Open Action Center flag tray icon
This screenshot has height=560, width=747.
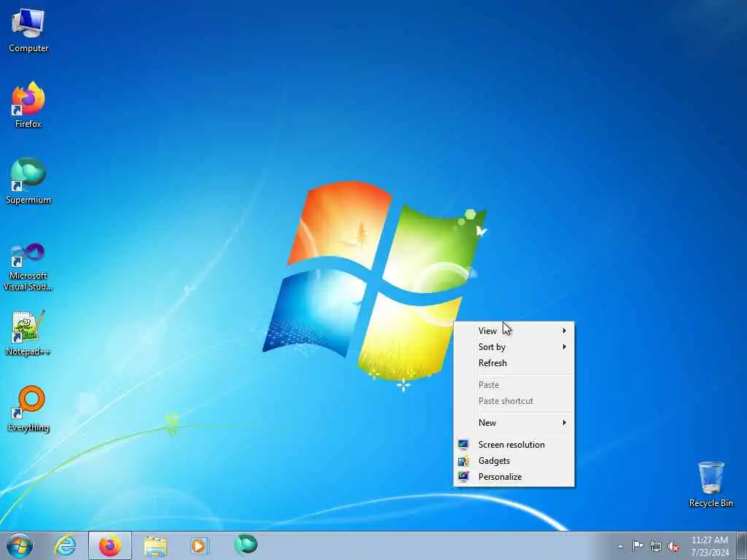coord(638,546)
